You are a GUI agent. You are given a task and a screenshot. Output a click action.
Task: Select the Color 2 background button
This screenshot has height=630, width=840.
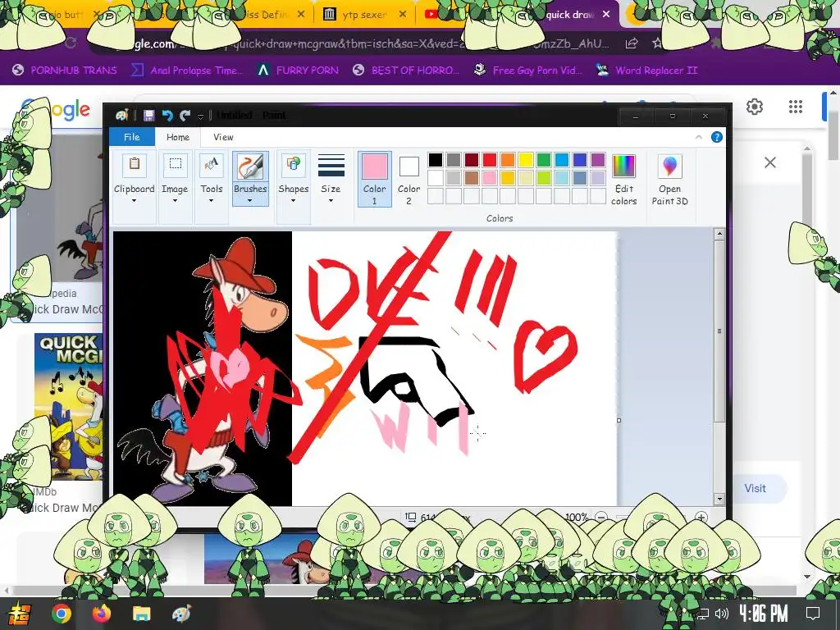pyautogui.click(x=409, y=179)
